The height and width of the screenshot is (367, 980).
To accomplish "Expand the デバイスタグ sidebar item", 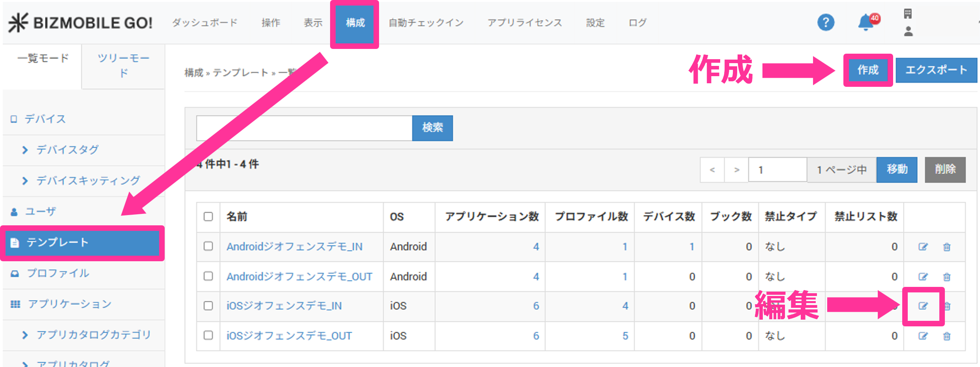I will [67, 150].
